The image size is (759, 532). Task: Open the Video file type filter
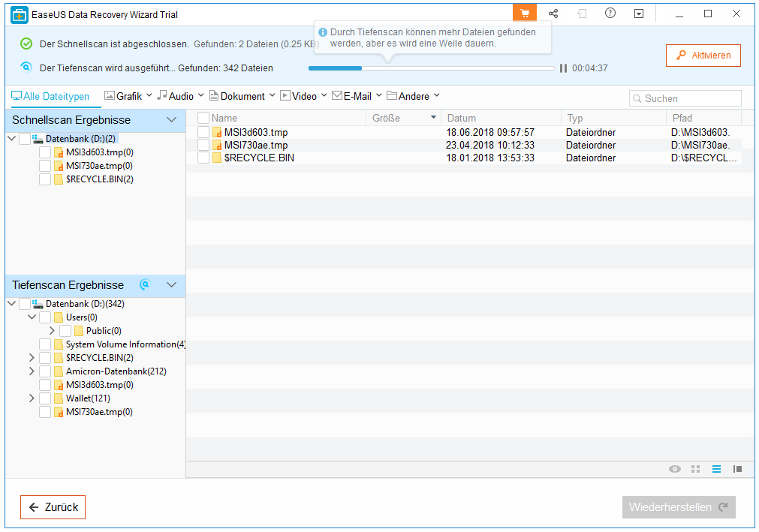(303, 96)
